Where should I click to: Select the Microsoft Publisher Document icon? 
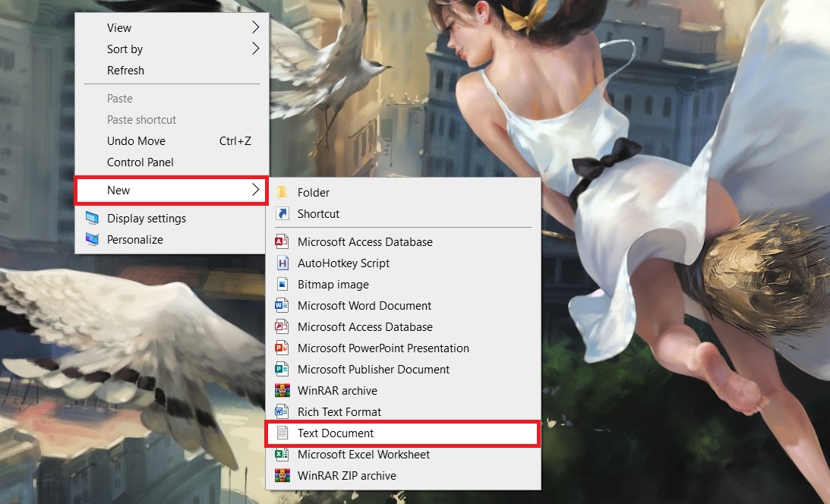point(282,370)
